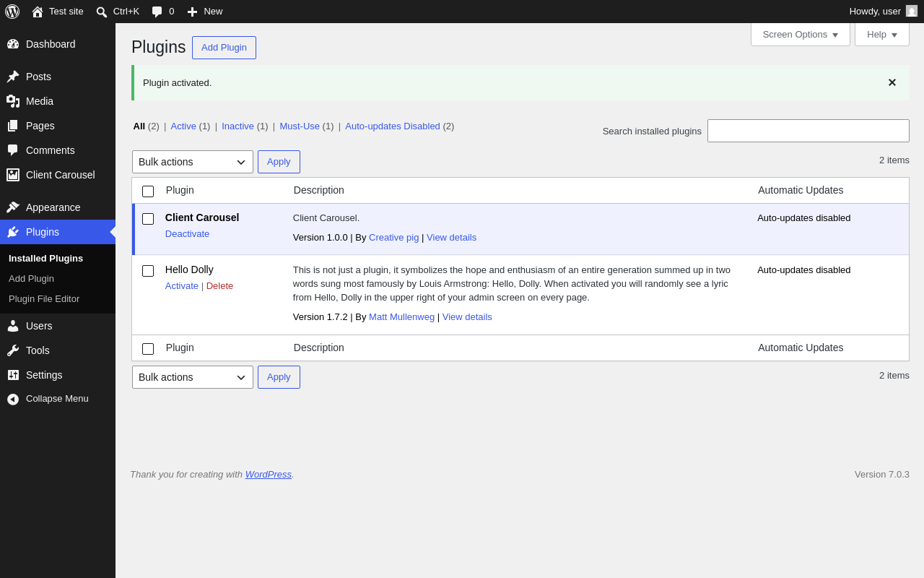The height and width of the screenshot is (578, 924).
Task: Click the user avatar in the admin bar
Action: point(912,11)
